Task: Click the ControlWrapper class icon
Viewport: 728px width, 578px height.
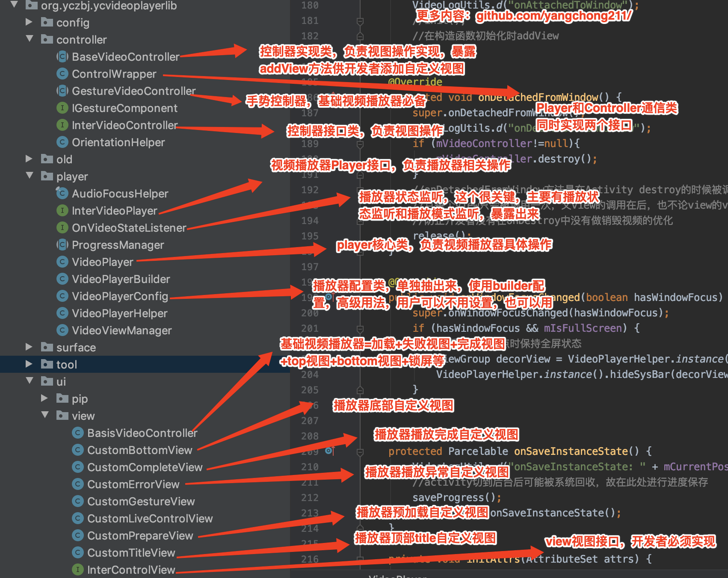Action: [62, 74]
